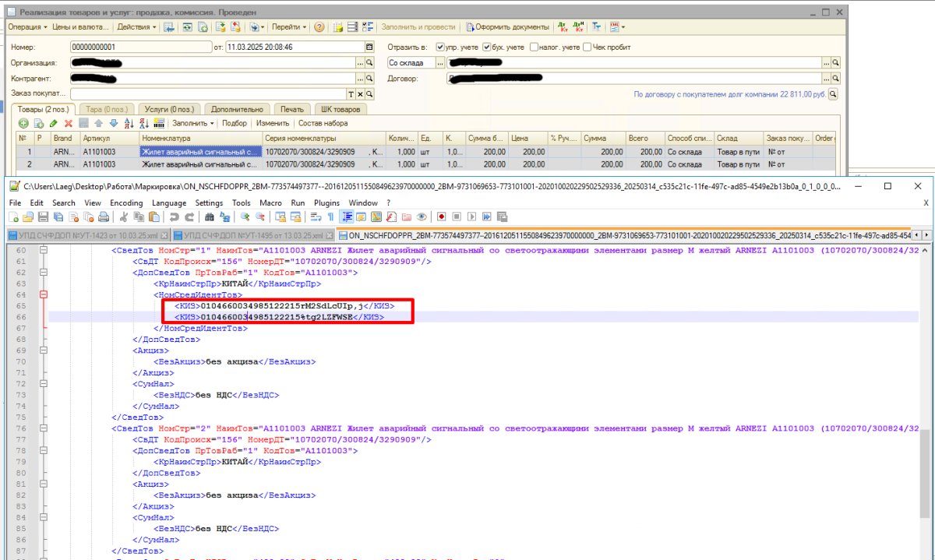The height and width of the screenshot is (560, 935).
Task: Click the Record Macro red dot button
Action: [441, 217]
